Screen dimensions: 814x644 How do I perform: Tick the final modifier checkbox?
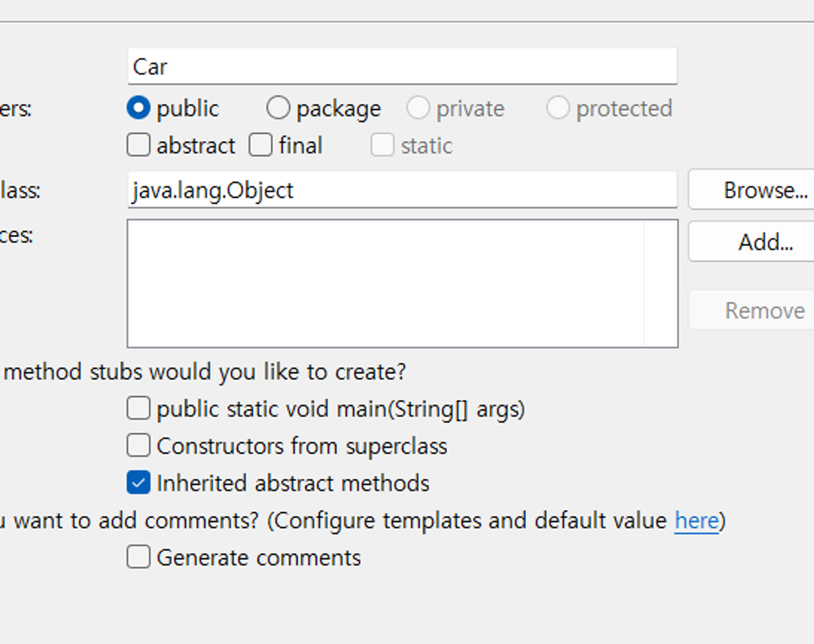(x=260, y=145)
